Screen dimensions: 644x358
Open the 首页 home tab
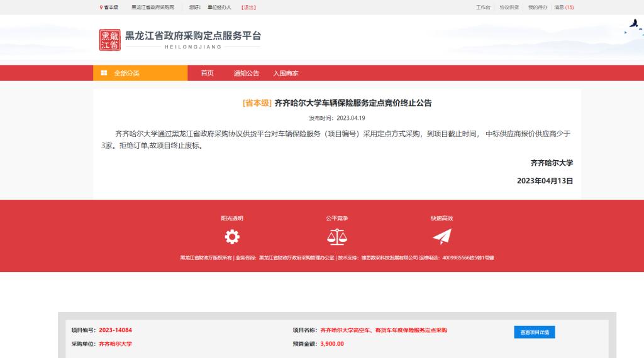[x=207, y=73]
